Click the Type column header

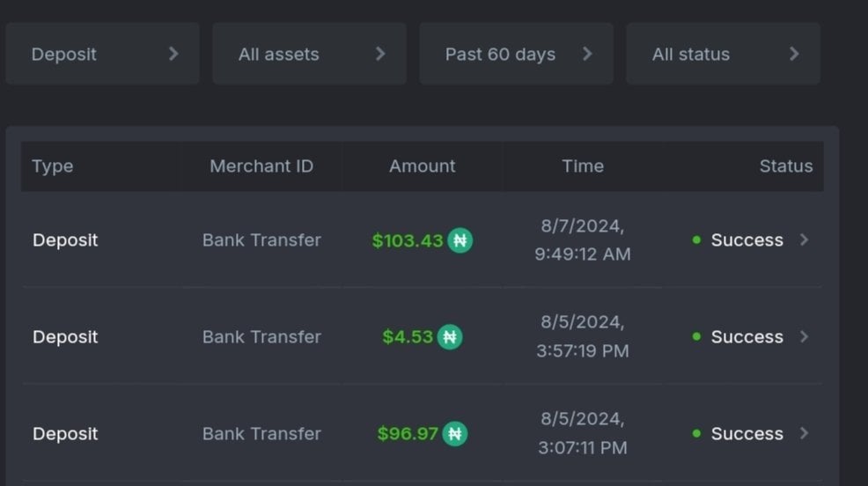[53, 166]
